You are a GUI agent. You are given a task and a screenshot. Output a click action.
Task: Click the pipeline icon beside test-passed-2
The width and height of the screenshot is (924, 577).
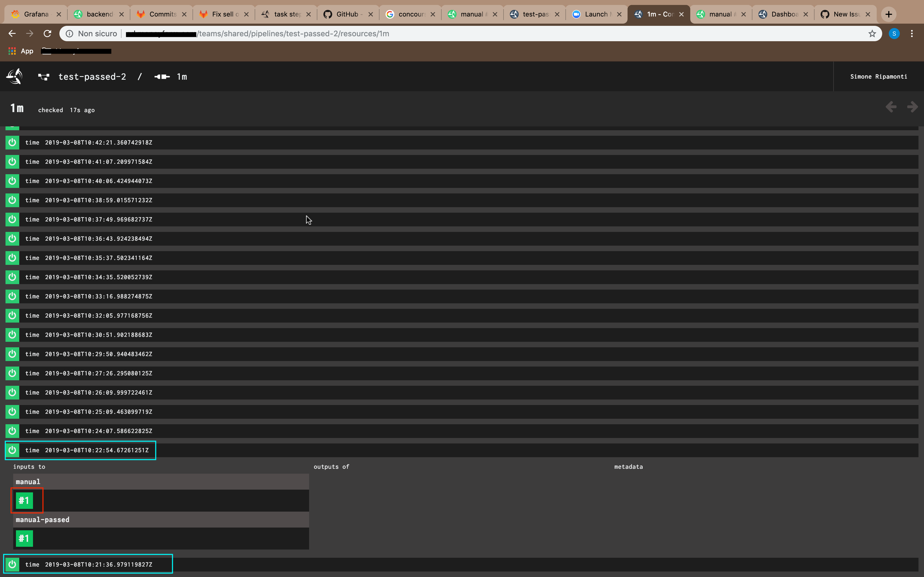click(43, 77)
